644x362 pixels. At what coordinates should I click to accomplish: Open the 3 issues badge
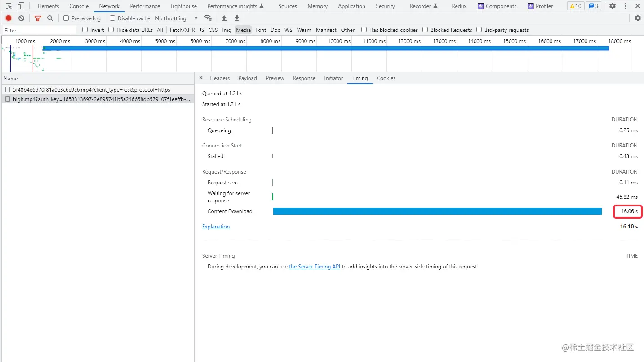click(593, 6)
